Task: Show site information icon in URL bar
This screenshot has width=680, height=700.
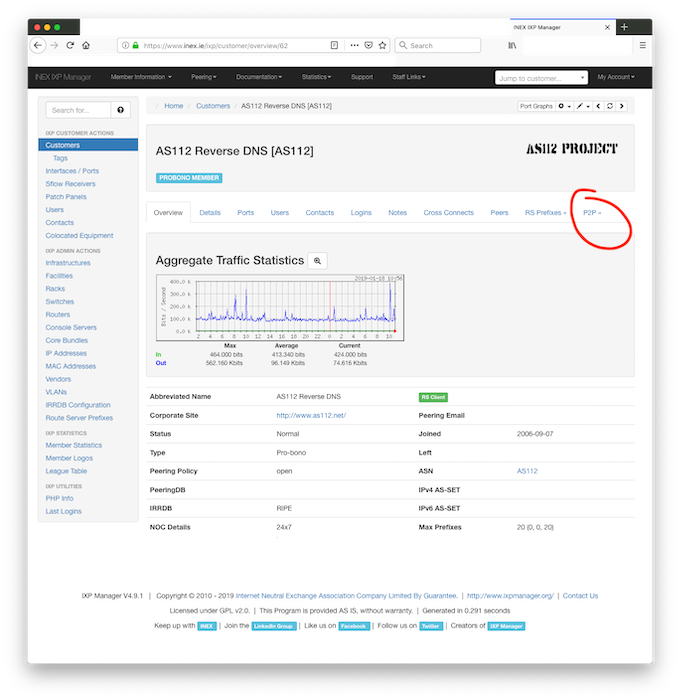Action: [125, 45]
